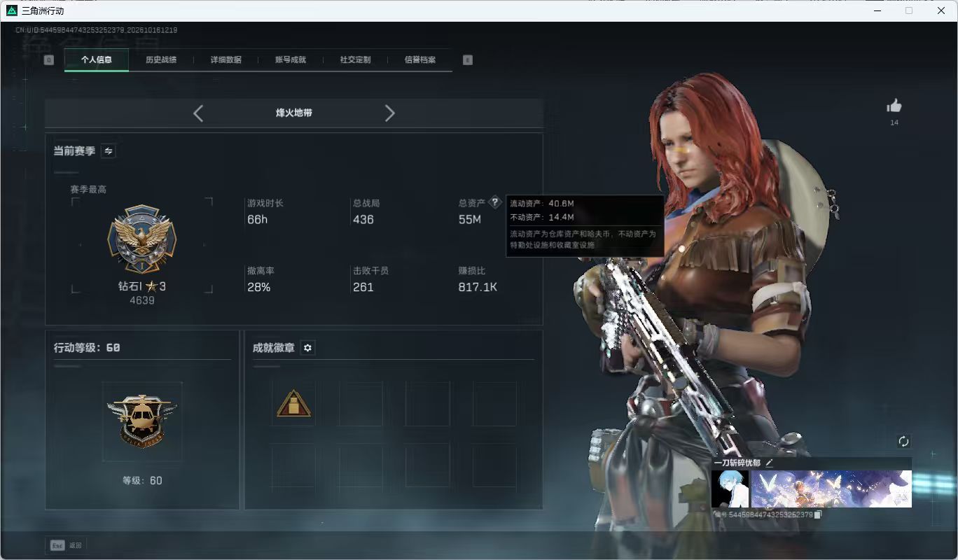Click the helicopter level 60 badge
Screen dimensions: 958x560
[x=142, y=421]
